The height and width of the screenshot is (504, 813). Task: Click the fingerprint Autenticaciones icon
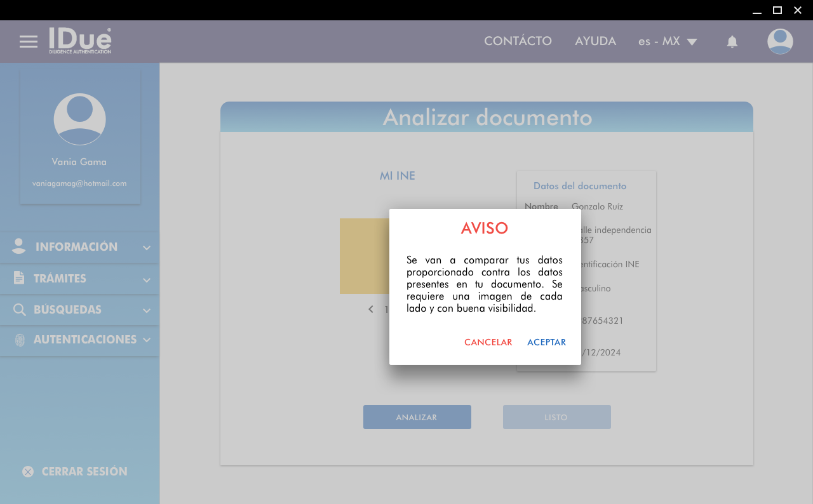point(20,340)
